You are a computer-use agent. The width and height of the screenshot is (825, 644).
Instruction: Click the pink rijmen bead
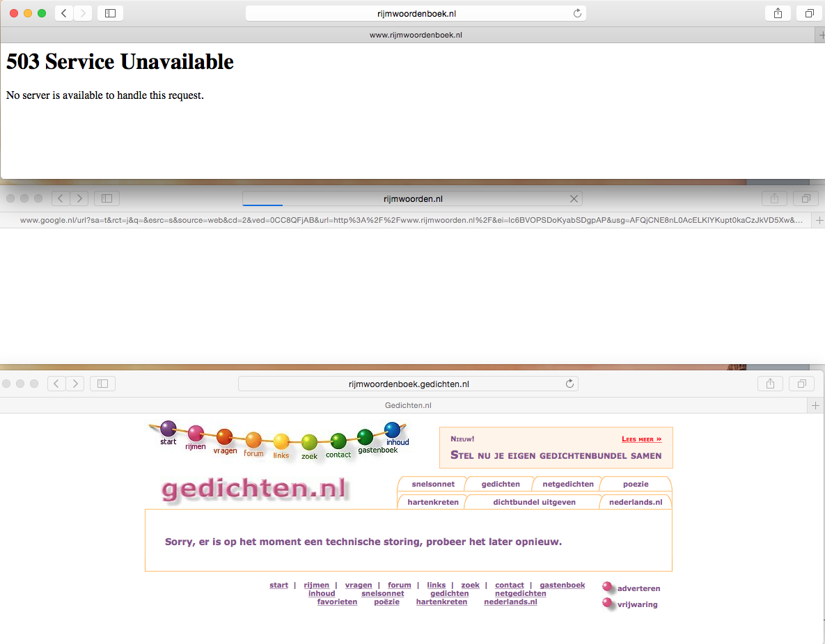[x=196, y=434]
